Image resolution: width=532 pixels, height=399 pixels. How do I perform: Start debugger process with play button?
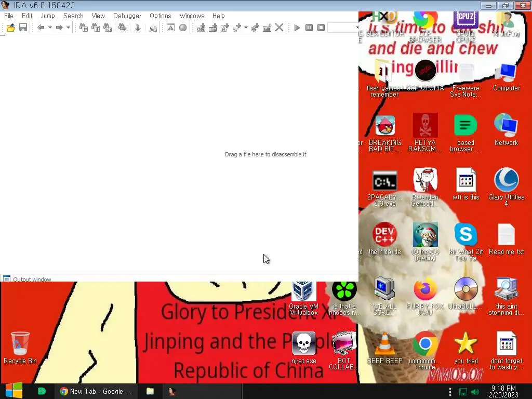[297, 28]
